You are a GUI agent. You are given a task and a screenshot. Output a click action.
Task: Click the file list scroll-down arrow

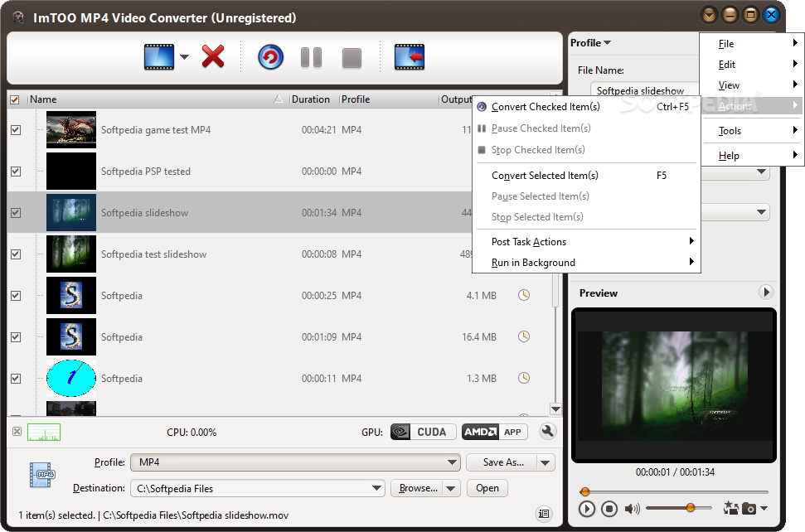pyautogui.click(x=555, y=409)
